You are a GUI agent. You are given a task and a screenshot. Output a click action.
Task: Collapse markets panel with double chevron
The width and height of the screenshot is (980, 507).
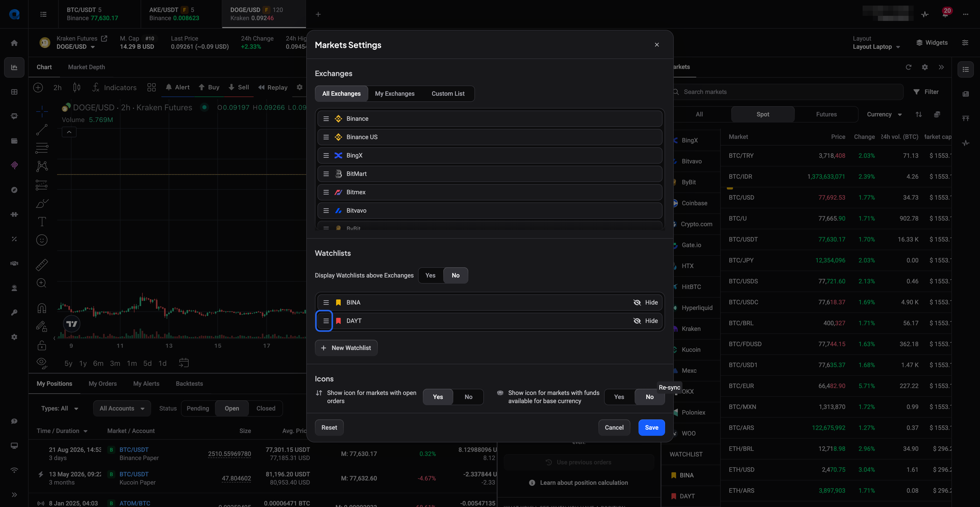pos(941,67)
